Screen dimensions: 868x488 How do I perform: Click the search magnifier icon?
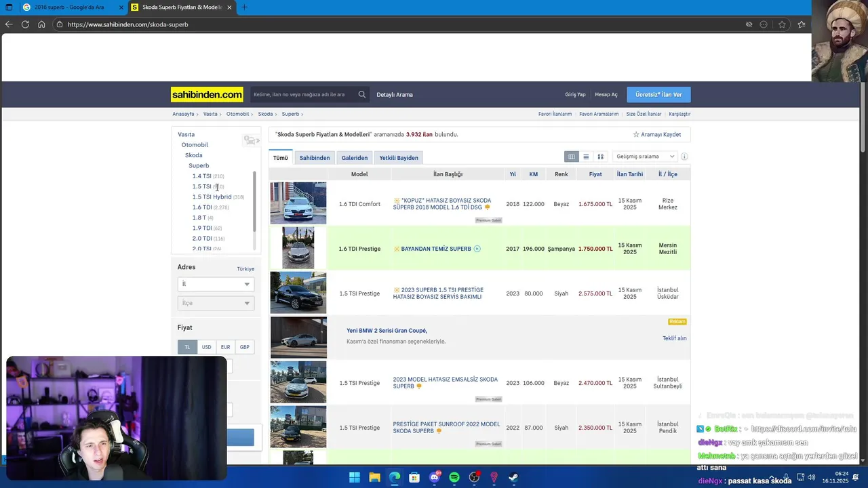tap(362, 95)
